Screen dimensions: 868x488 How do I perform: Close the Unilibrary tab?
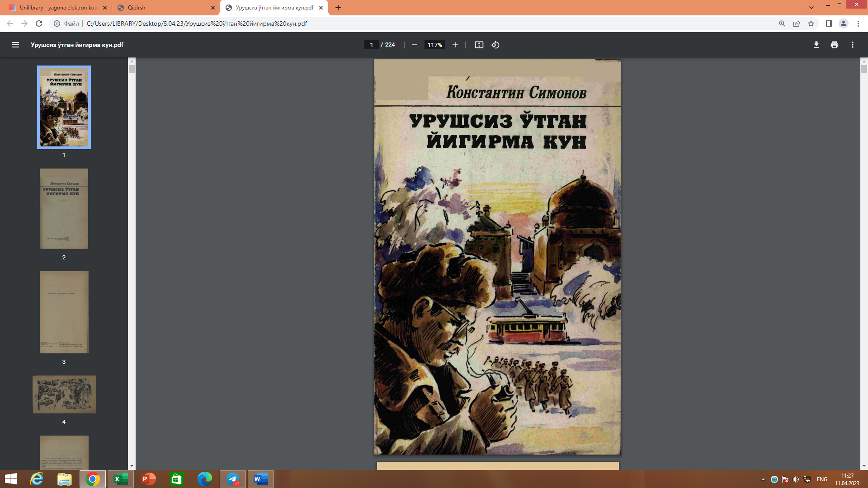[105, 8]
